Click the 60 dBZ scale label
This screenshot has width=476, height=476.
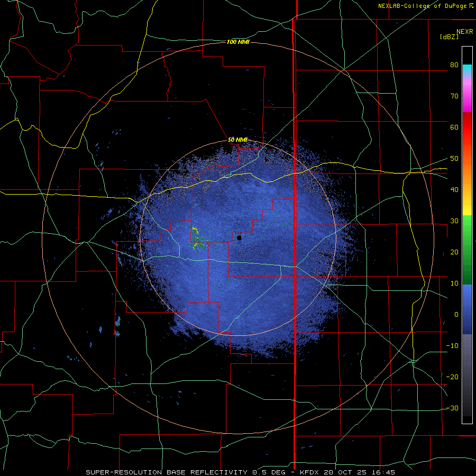454,127
